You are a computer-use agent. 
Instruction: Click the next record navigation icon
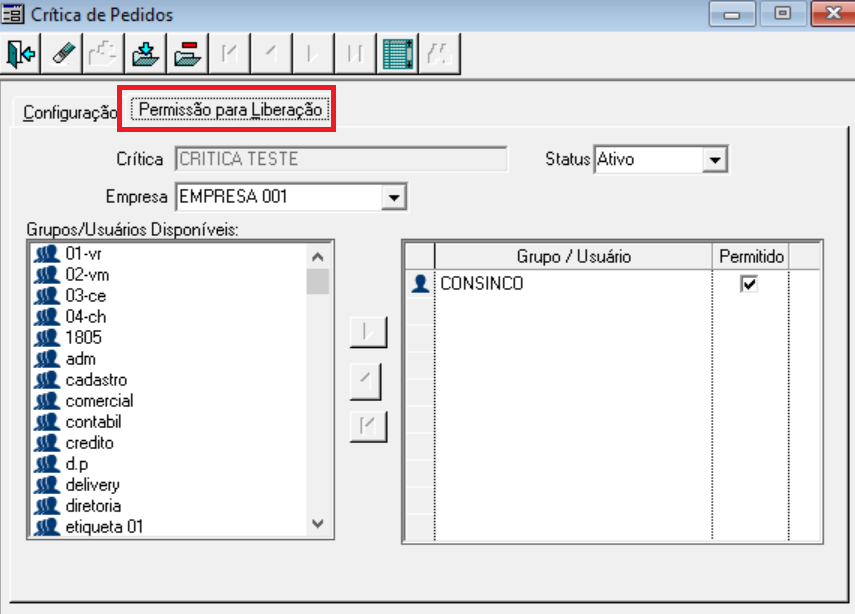tap(313, 53)
